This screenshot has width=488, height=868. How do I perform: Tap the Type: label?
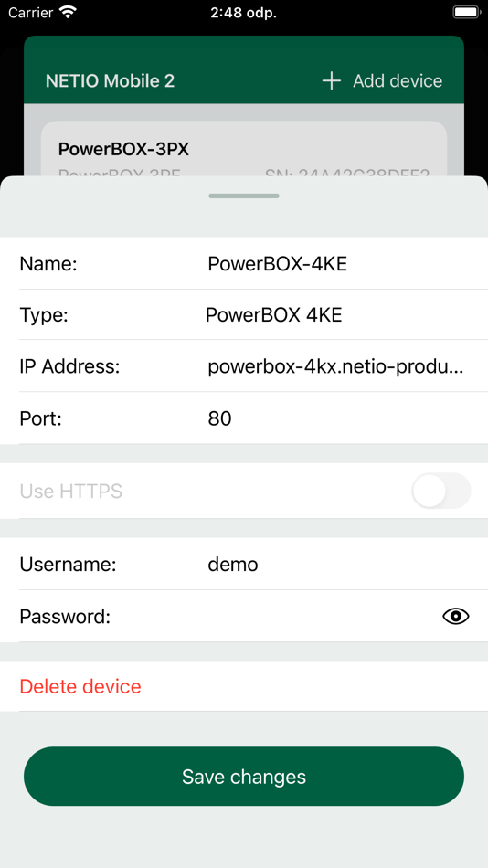pos(44,315)
